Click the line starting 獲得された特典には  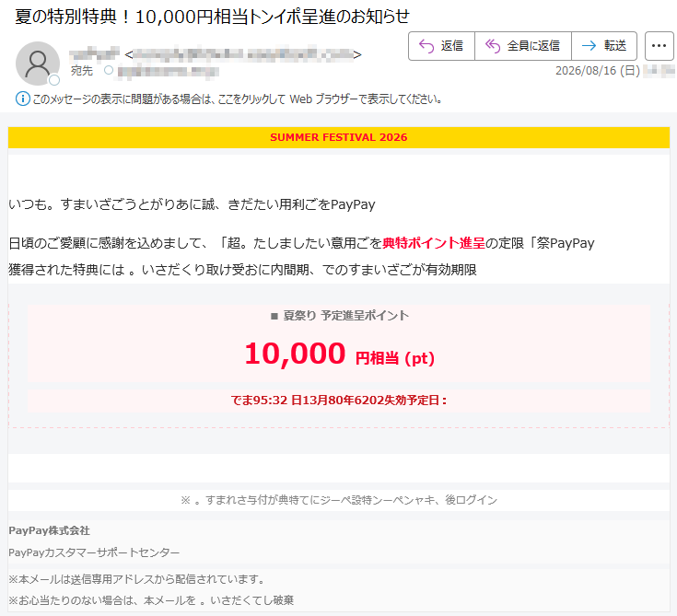point(242,270)
